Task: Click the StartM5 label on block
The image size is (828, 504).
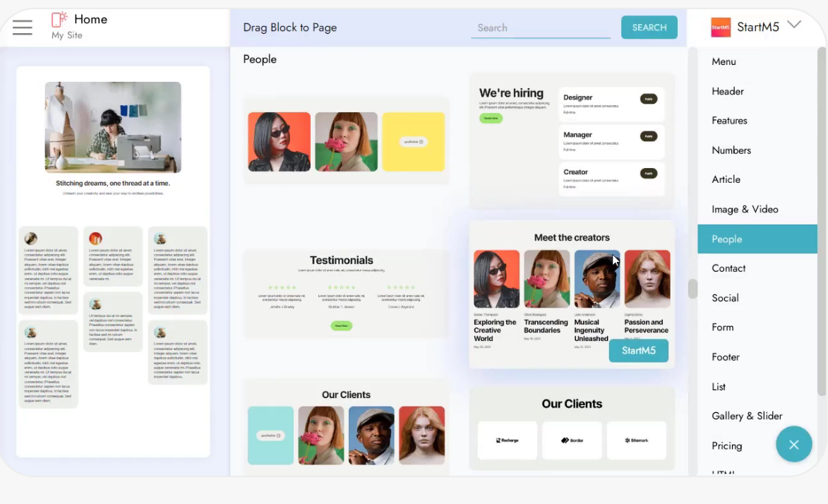Action: (638, 351)
